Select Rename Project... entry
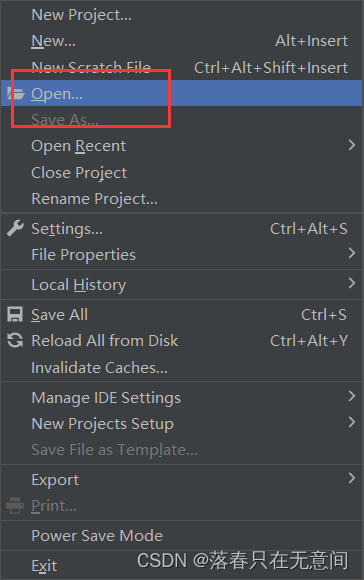Image resolution: width=364 pixels, height=580 pixels. pyautogui.click(x=181, y=199)
